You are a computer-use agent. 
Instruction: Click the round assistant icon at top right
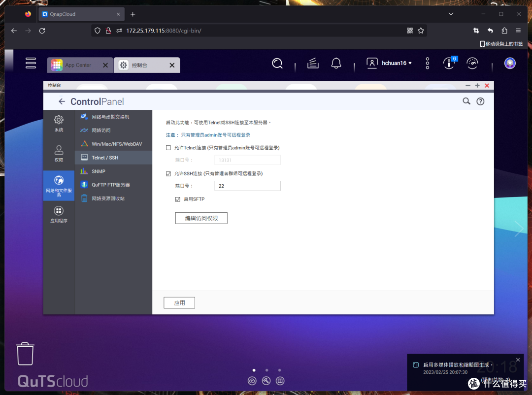[x=510, y=63]
